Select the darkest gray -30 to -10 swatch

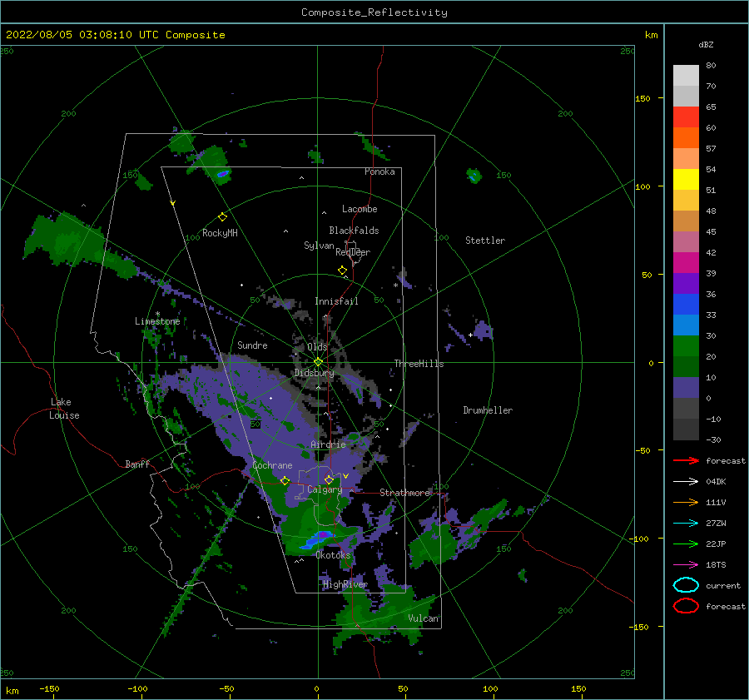click(686, 429)
